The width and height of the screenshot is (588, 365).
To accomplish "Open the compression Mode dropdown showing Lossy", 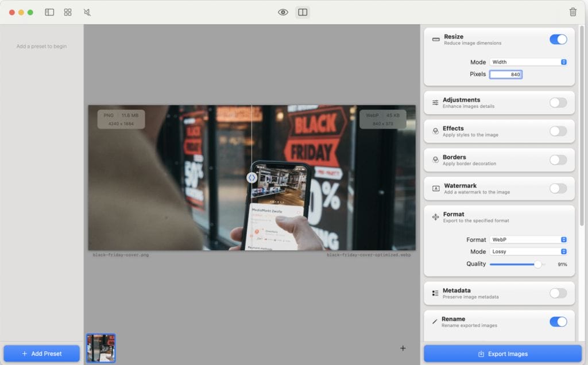I will tap(528, 251).
